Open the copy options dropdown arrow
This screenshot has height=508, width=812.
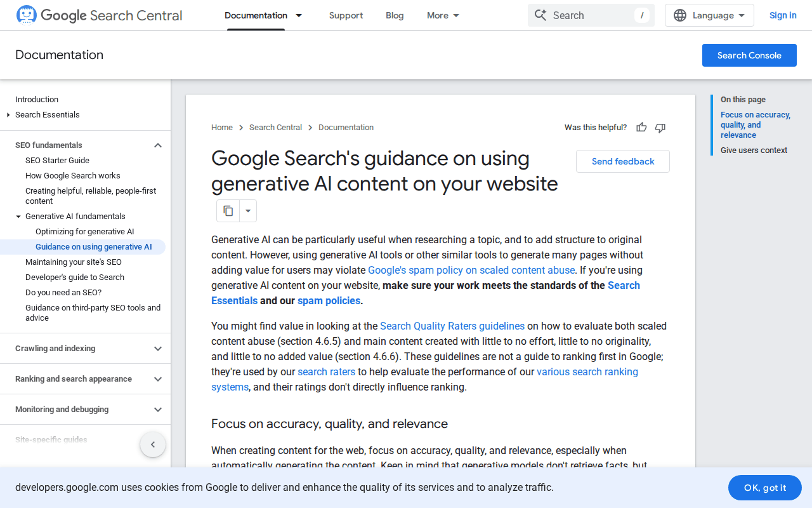(248, 211)
